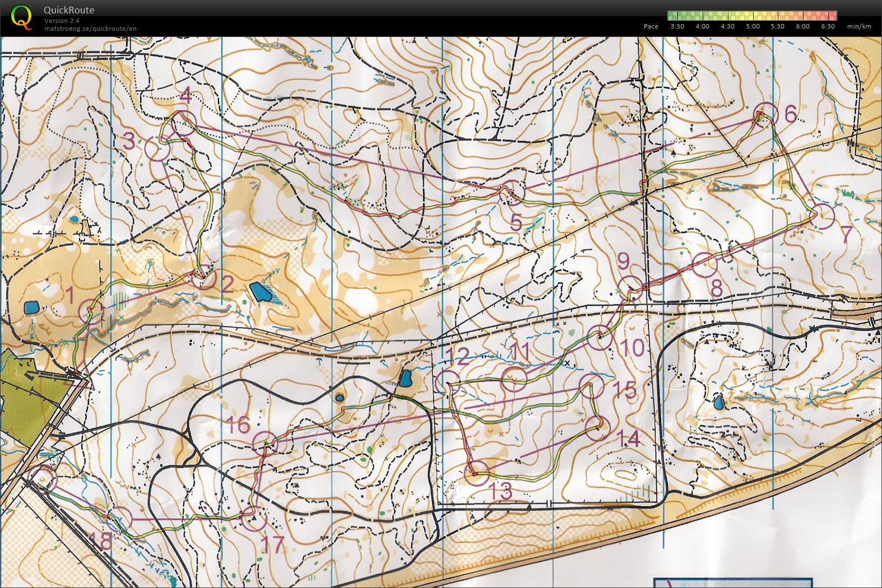Image resolution: width=882 pixels, height=588 pixels.
Task: Click the min/km pace unit label
Action: pyautogui.click(x=858, y=26)
